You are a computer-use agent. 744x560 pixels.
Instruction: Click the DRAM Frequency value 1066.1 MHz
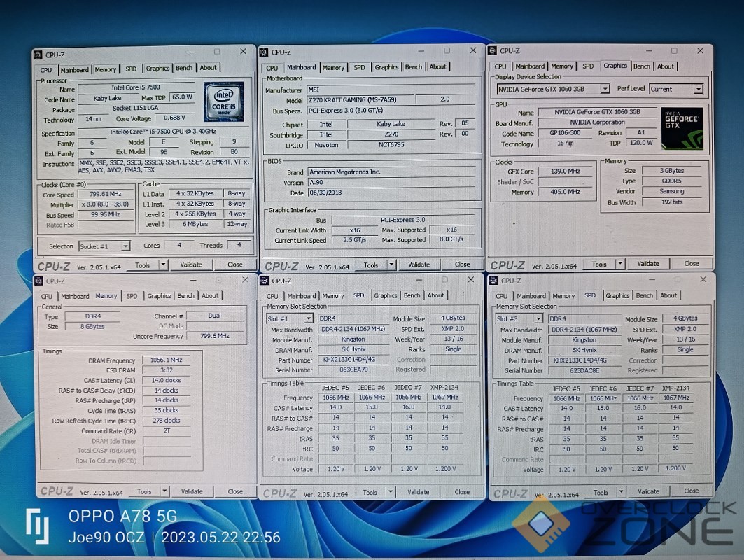pos(166,360)
